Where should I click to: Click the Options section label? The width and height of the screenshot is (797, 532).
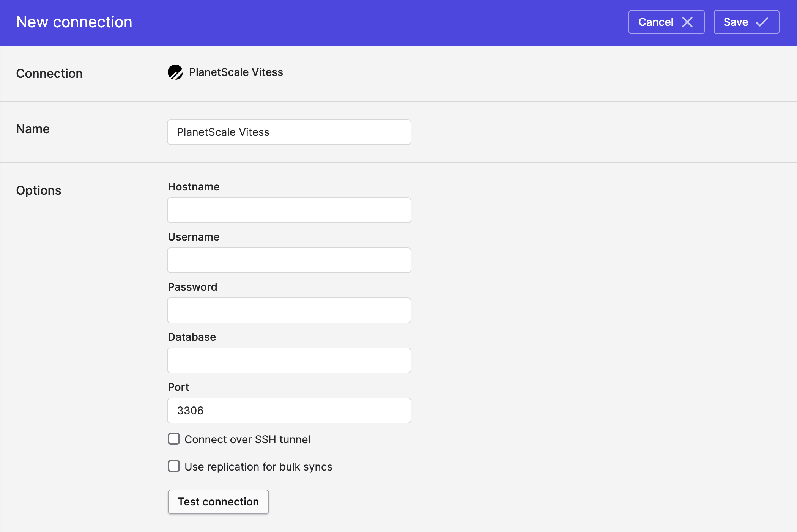[39, 190]
